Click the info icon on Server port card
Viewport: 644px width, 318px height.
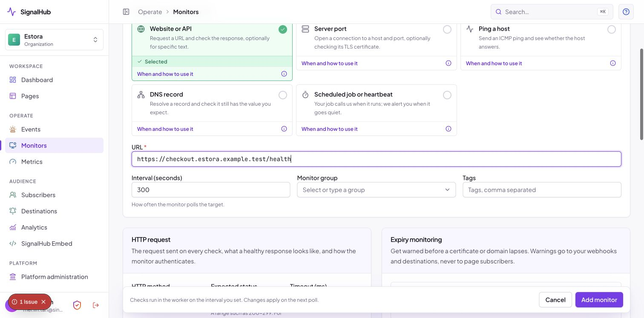[448, 63]
